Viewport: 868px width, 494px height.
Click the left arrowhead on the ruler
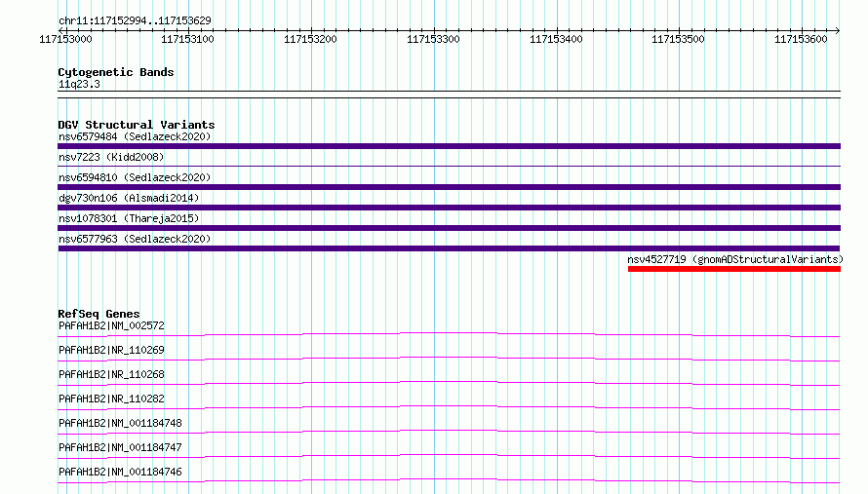[60, 30]
